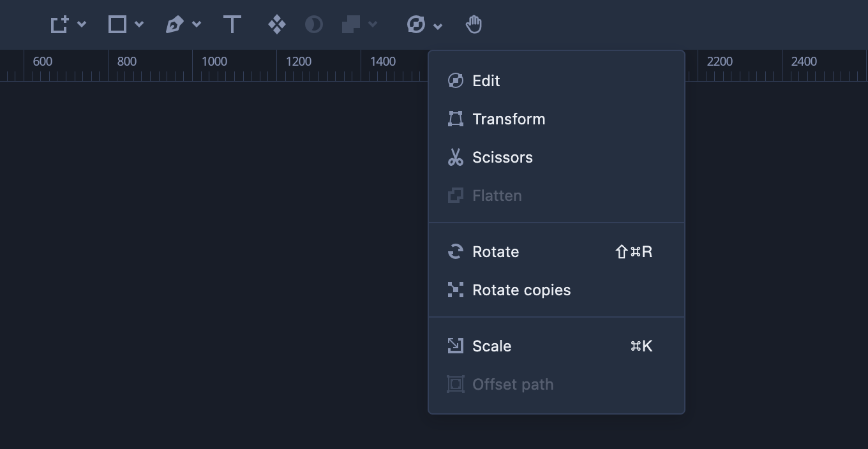Choose Edit from the dropdown menu

[557, 81]
